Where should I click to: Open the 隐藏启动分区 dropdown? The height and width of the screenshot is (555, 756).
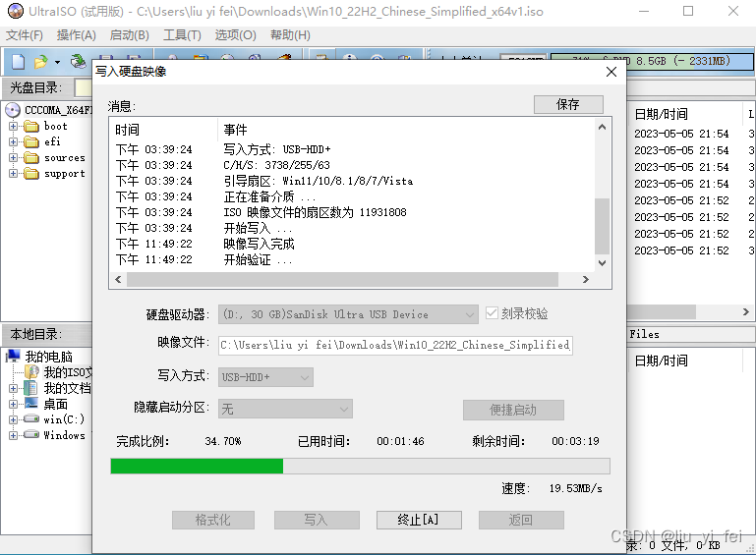point(285,409)
